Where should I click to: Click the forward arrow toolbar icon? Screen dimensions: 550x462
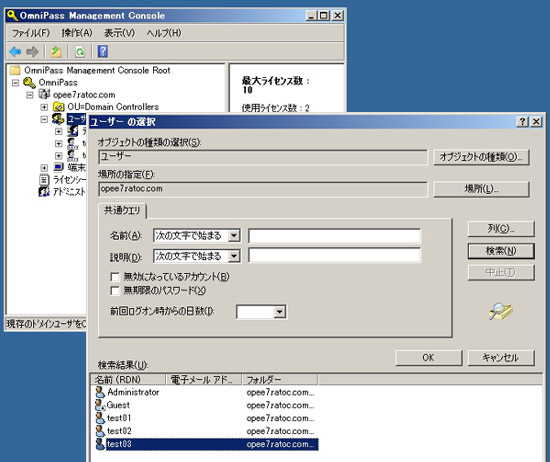32,52
